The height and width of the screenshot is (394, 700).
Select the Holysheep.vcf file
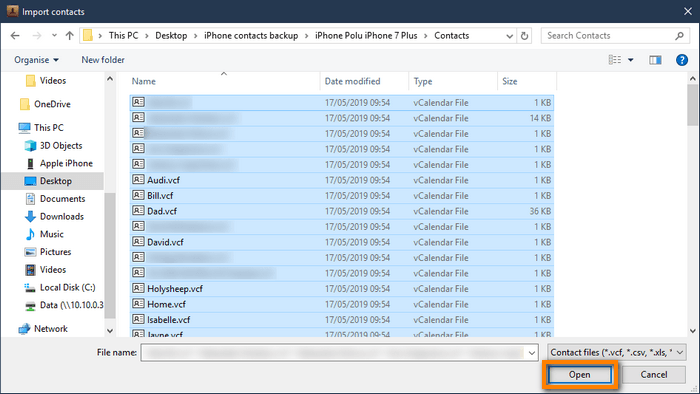(342, 289)
